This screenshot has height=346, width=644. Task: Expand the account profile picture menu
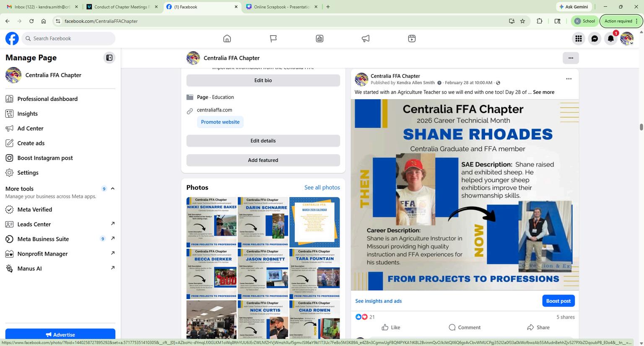[627, 39]
